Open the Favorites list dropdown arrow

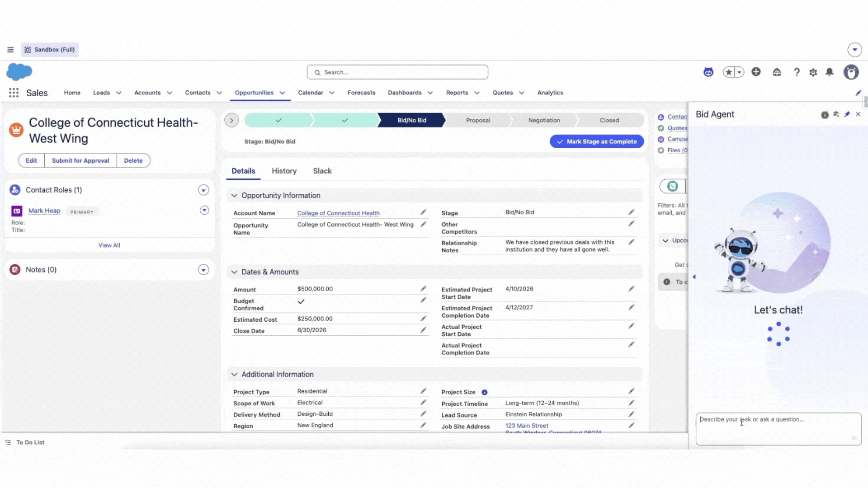click(x=739, y=72)
